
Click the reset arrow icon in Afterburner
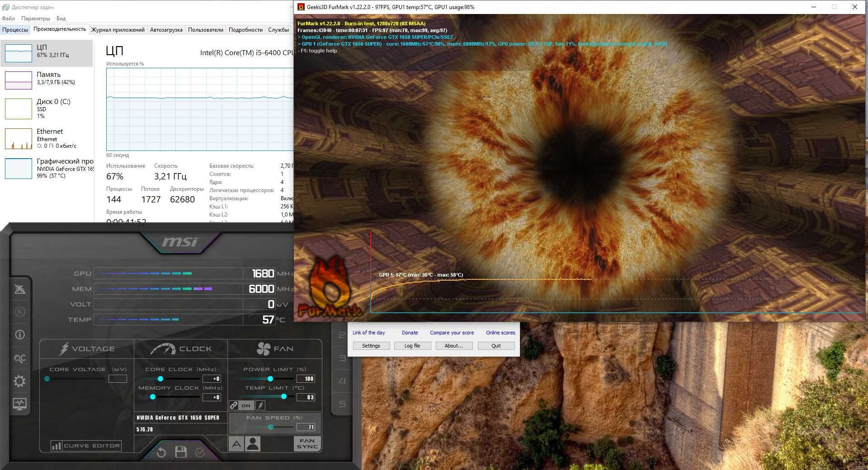pyautogui.click(x=161, y=452)
